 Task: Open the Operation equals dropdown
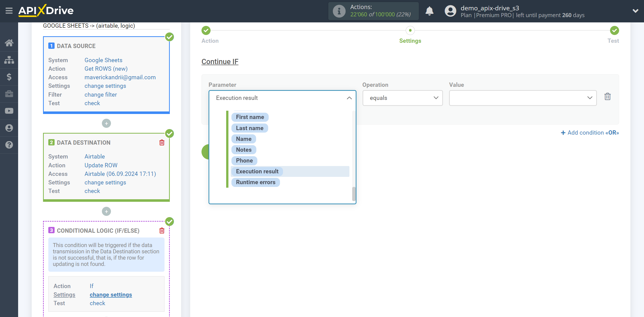pos(403,98)
